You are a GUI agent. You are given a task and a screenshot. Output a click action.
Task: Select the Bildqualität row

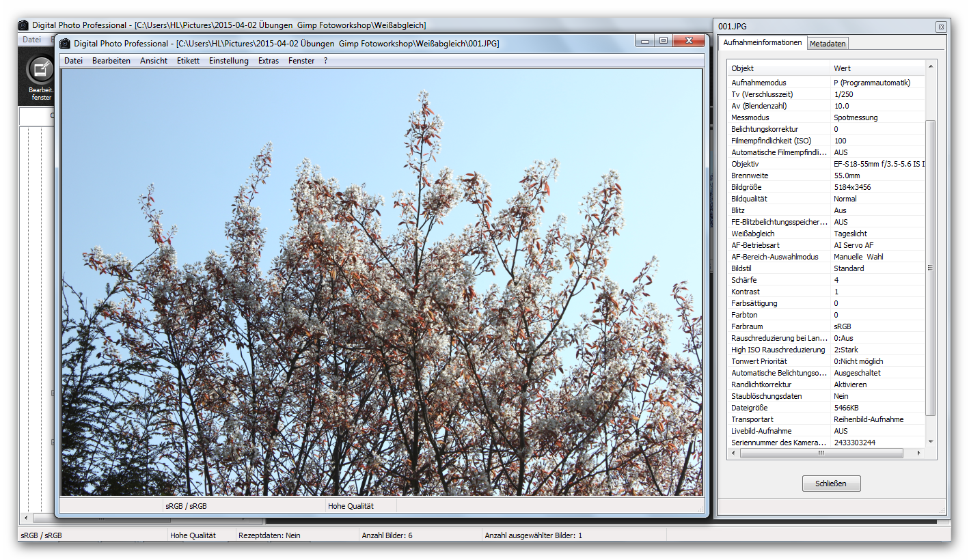826,199
